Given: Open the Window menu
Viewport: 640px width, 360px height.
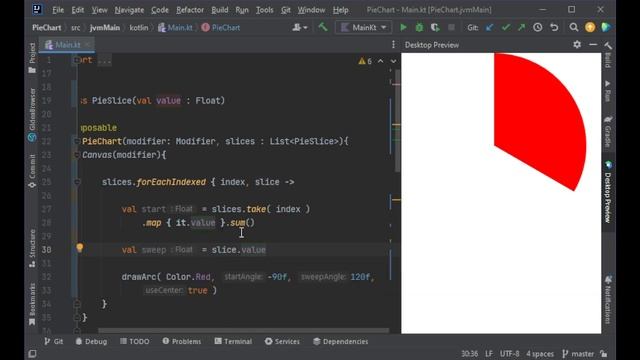Looking at the screenshot, I should [x=311, y=10].
